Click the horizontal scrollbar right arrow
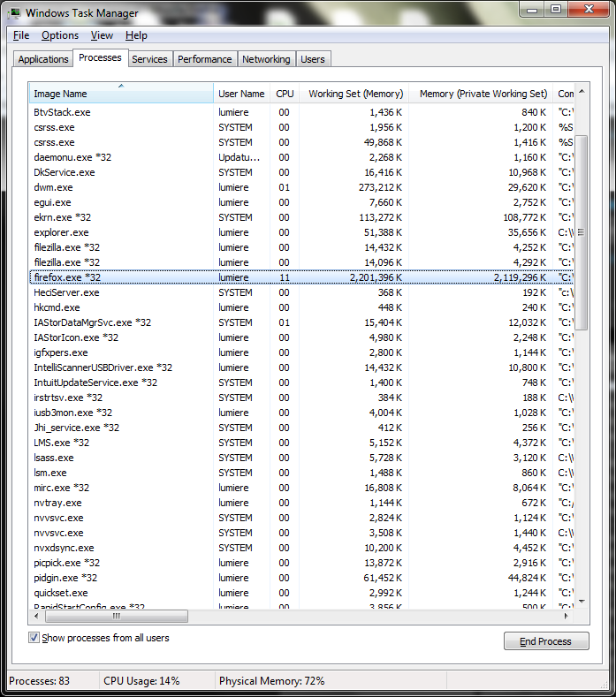 tap(567, 616)
